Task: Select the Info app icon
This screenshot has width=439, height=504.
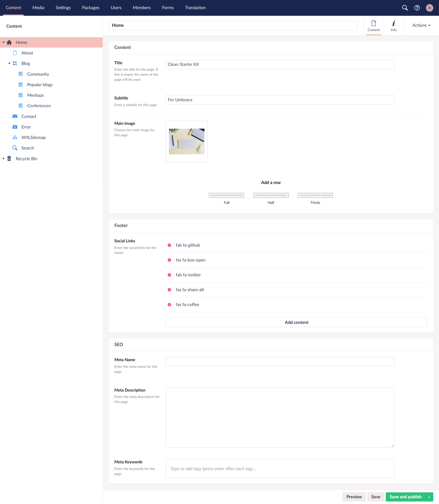Action: pos(393,26)
